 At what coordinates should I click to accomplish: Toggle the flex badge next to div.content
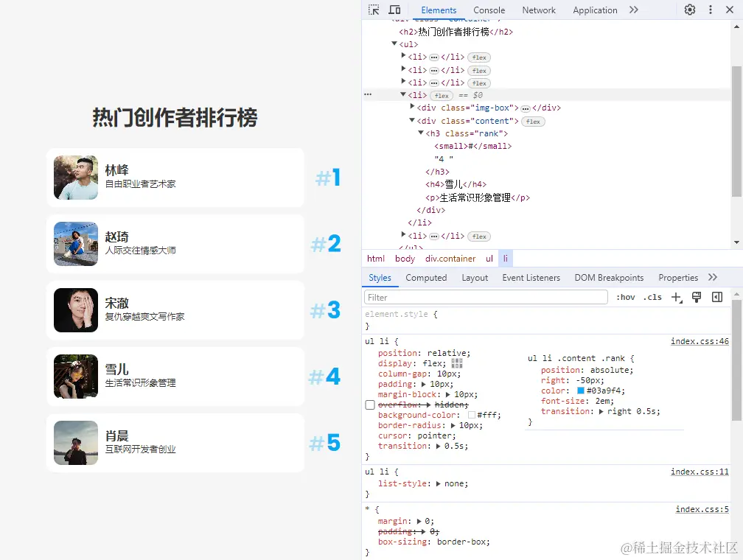(532, 121)
